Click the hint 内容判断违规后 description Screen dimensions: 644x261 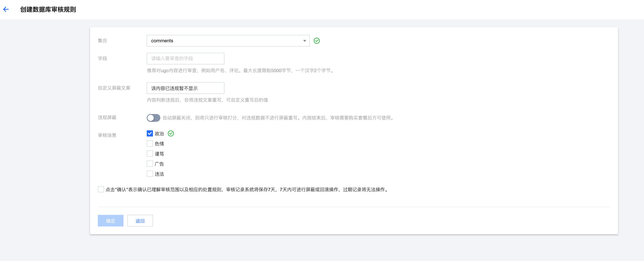click(x=207, y=100)
